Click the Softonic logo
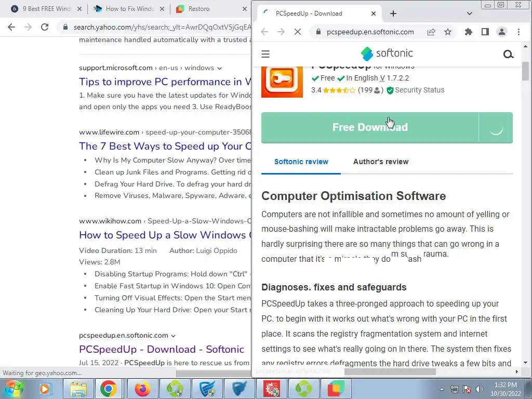Screen dimensions: 532x399 point(387,54)
